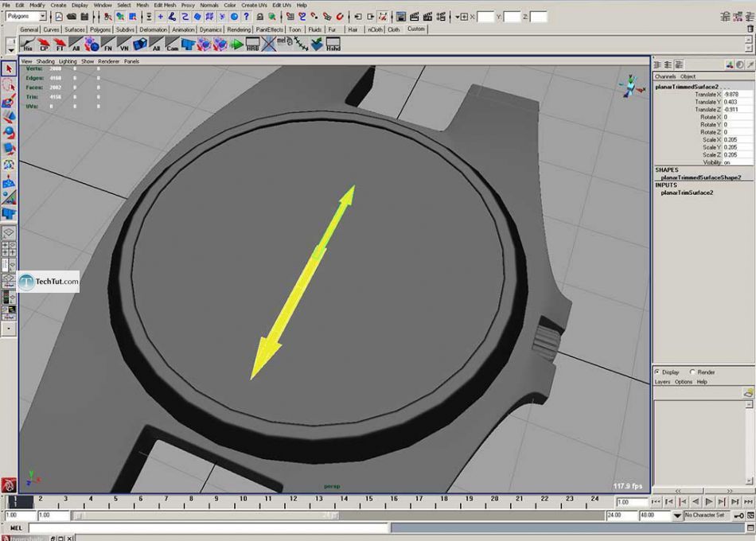Open the viewport Shading menu
The width and height of the screenshot is (756, 541).
45,61
